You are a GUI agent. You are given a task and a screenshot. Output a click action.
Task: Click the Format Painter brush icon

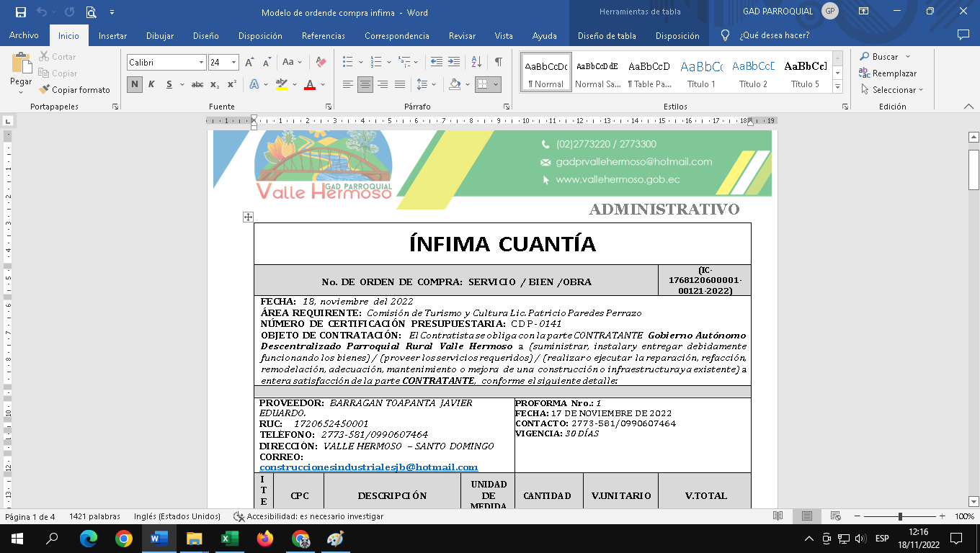[x=45, y=90]
